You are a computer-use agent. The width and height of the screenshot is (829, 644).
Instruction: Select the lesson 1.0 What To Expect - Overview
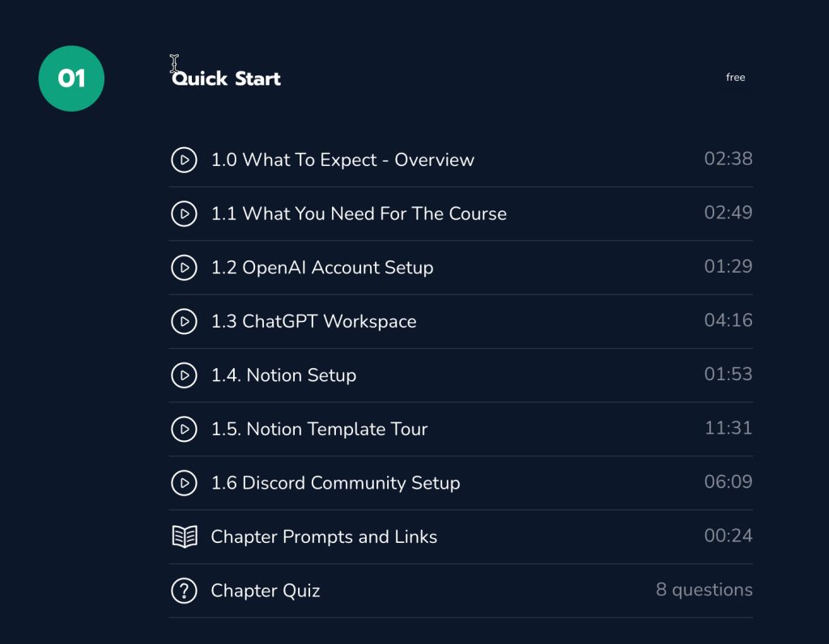342,159
